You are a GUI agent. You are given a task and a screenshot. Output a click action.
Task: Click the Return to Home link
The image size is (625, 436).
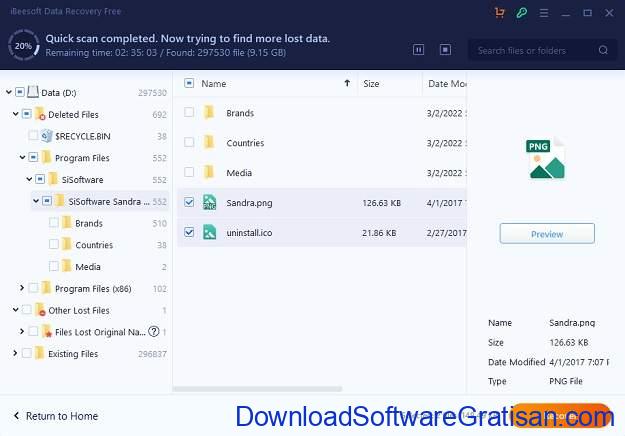point(62,416)
